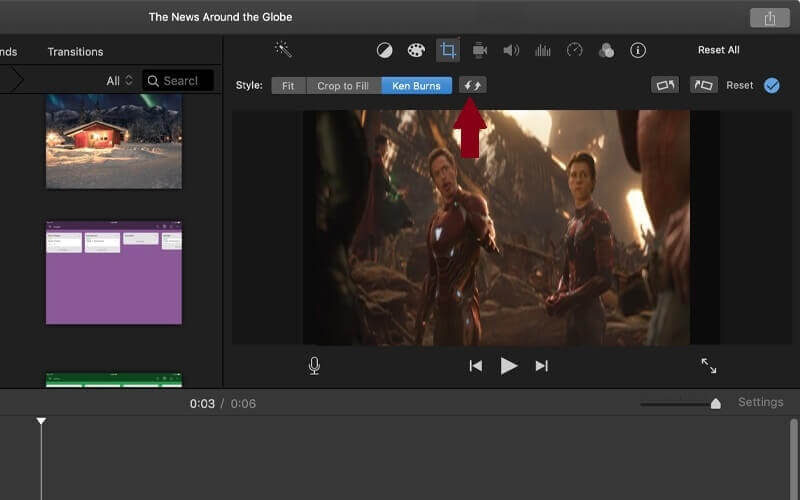
Task: Click the Reset All button
Action: [718, 50]
